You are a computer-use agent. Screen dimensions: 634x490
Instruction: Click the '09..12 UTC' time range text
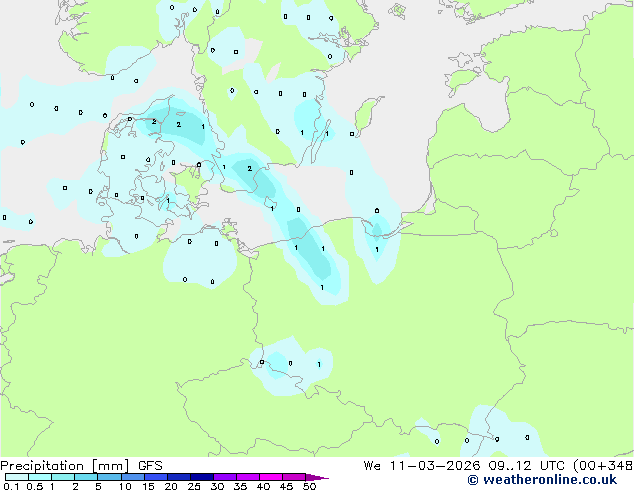click(527, 466)
